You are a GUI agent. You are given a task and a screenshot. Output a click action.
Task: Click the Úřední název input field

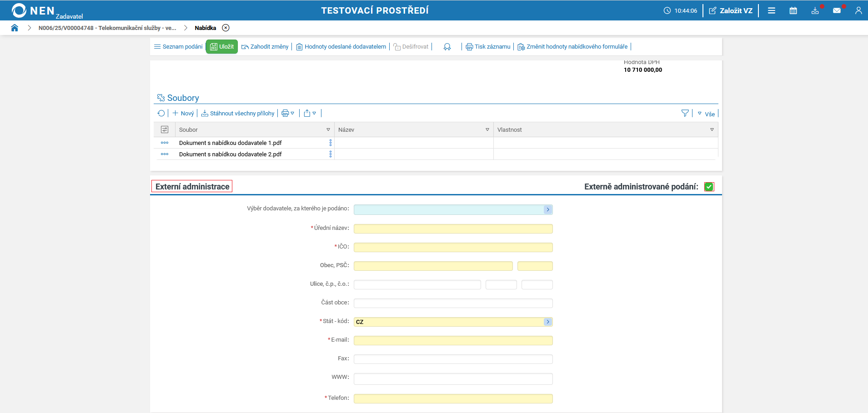[x=453, y=229]
